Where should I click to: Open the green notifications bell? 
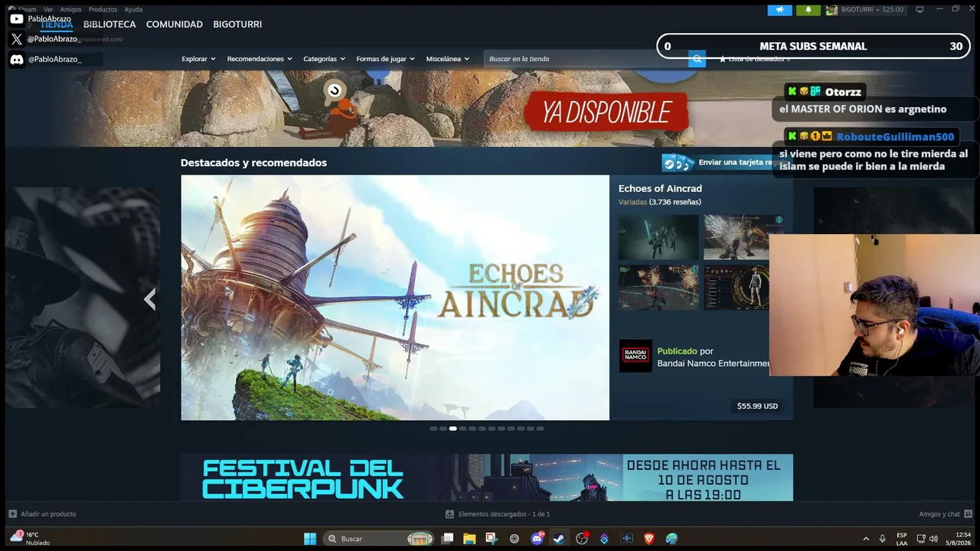pos(808,10)
